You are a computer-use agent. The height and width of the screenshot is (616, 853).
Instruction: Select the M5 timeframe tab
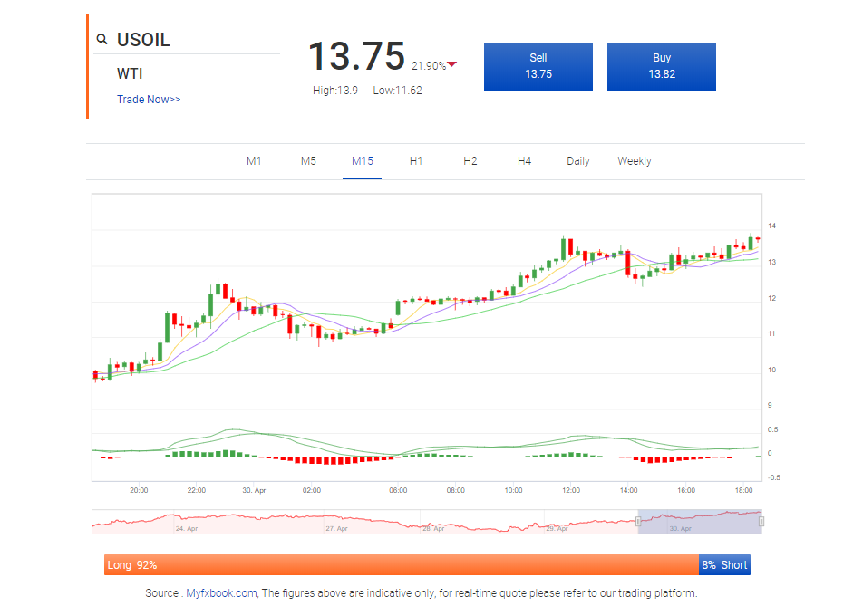click(308, 161)
